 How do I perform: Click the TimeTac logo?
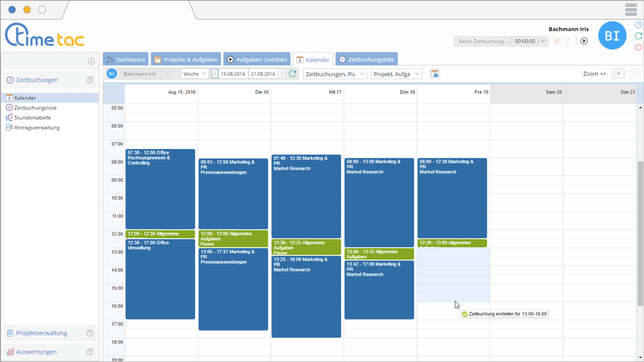tap(45, 35)
